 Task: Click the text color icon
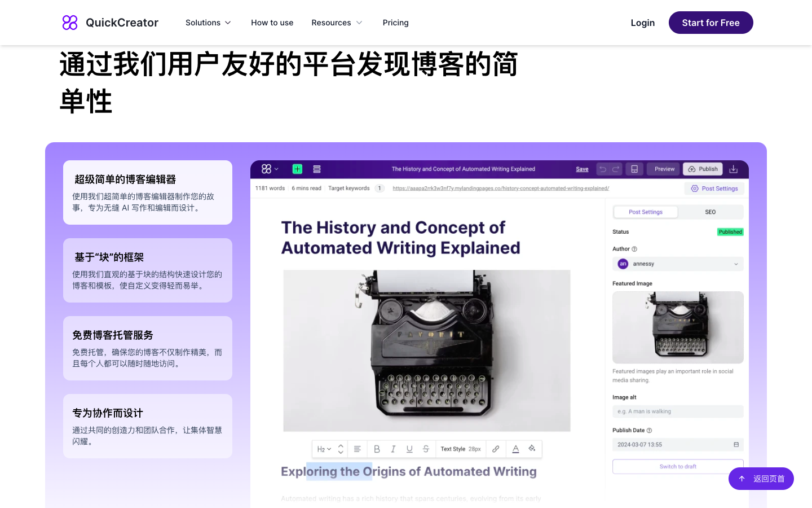(515, 449)
